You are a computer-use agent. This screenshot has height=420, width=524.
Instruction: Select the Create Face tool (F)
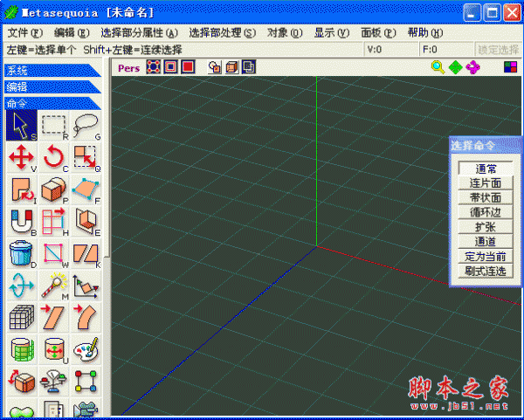click(x=86, y=189)
